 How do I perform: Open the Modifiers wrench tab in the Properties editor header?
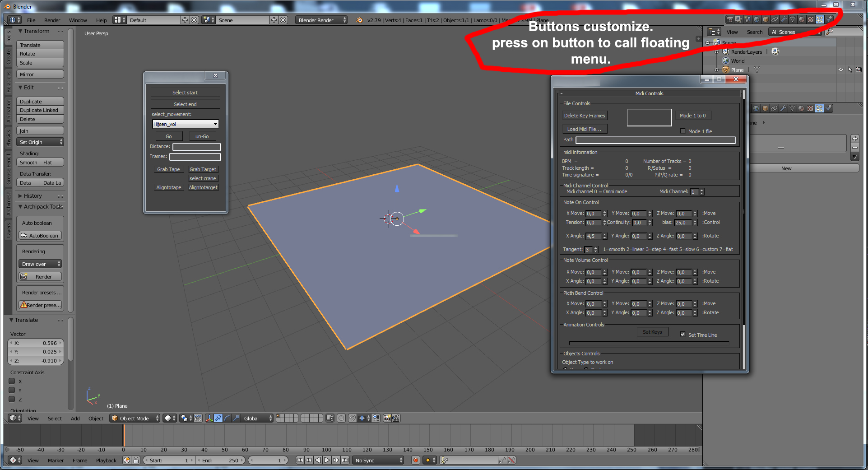click(x=783, y=108)
